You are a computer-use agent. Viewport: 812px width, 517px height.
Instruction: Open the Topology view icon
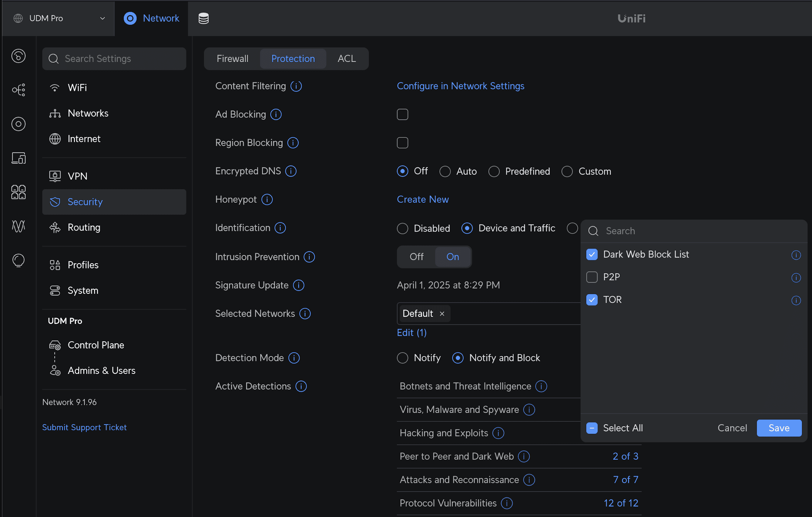(x=18, y=90)
